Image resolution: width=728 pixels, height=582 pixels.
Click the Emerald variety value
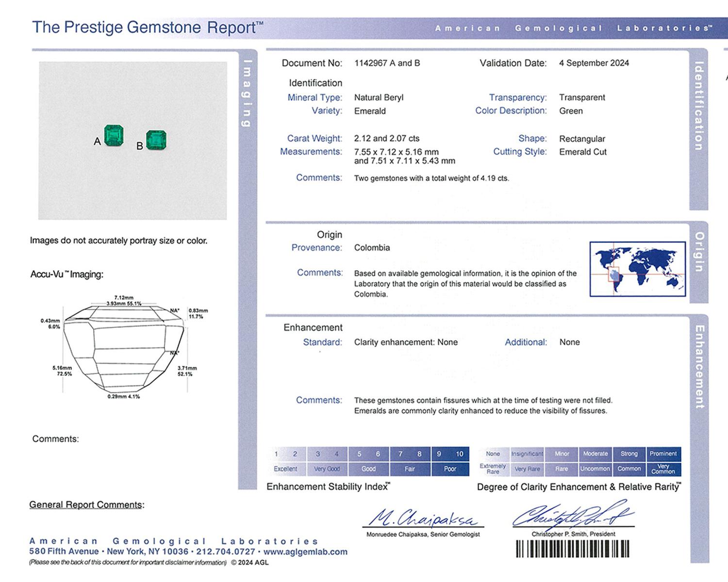(x=370, y=111)
